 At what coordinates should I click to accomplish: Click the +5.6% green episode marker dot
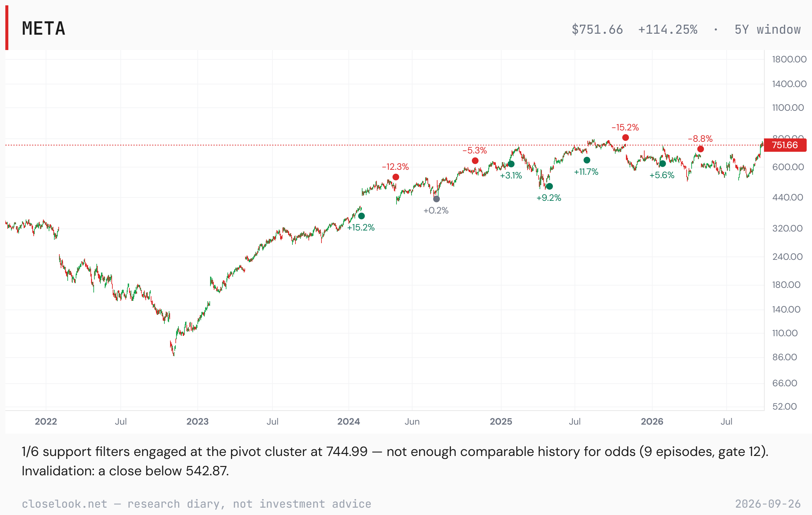point(663,164)
